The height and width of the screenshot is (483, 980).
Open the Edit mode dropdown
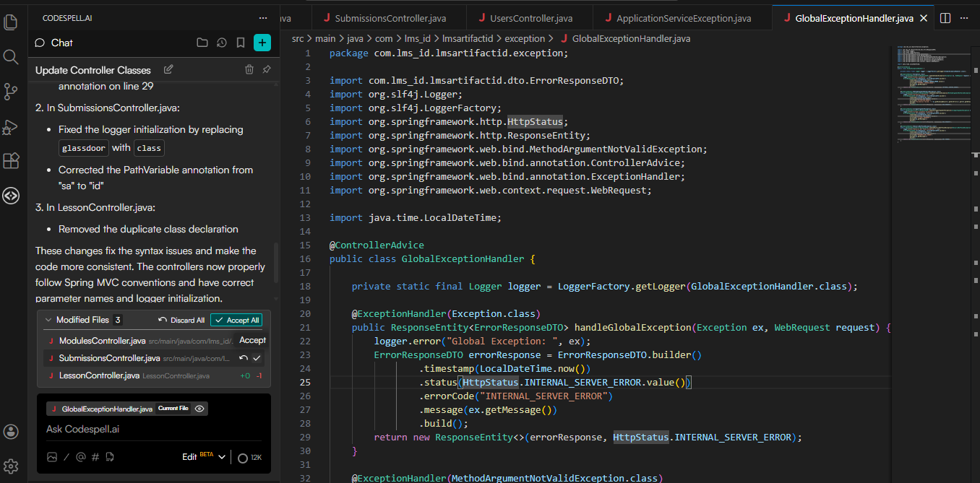pyautogui.click(x=204, y=457)
